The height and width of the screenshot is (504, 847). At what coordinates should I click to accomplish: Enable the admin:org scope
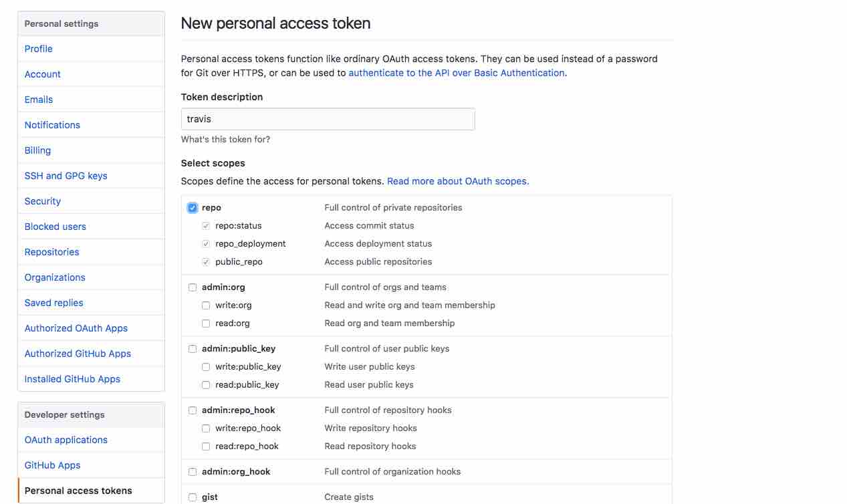(x=193, y=287)
